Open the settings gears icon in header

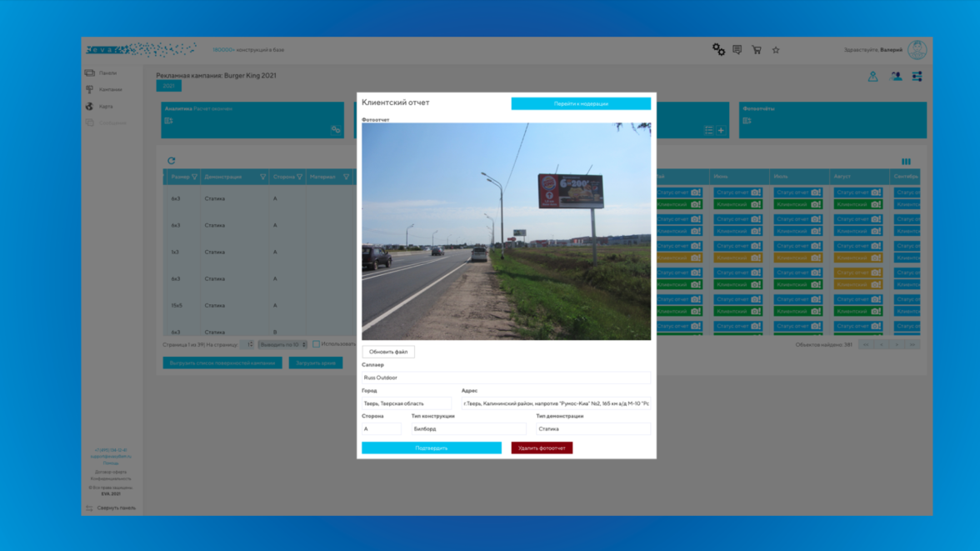(718, 49)
